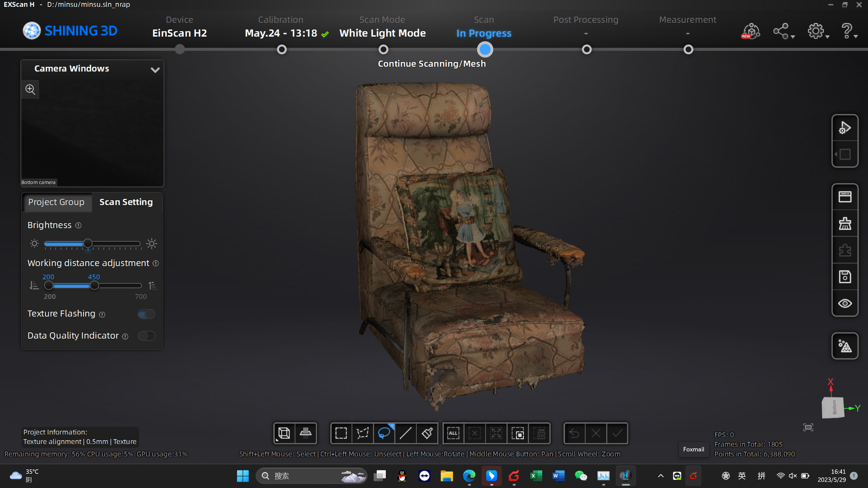The image size is (868, 488).
Task: Pick the straight line selection tool
Action: (x=406, y=434)
